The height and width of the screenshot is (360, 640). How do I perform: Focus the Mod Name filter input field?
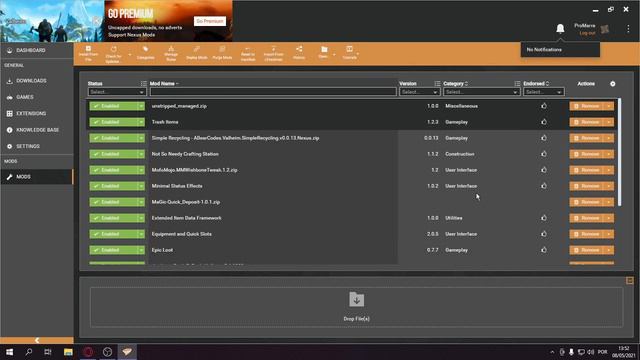coord(273,92)
